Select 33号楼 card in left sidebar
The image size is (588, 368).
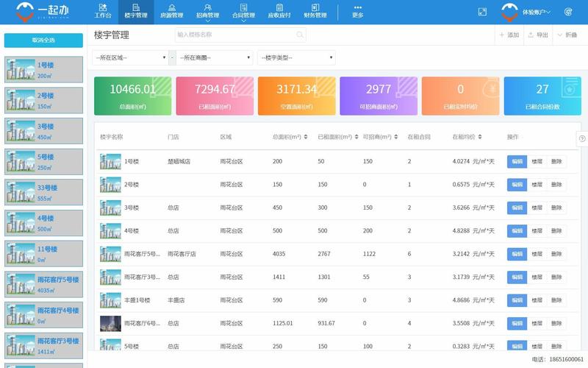[43, 192]
